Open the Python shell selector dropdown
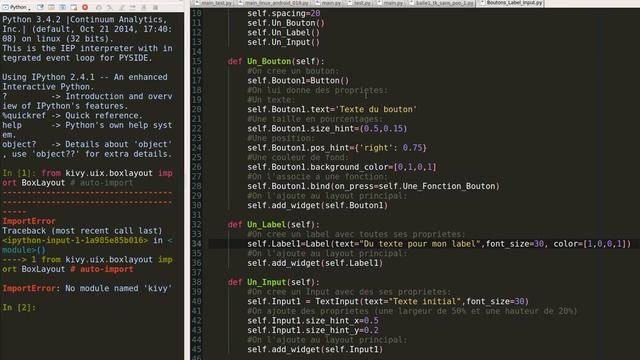Screen dimensions: 640x360 click(16, 7)
